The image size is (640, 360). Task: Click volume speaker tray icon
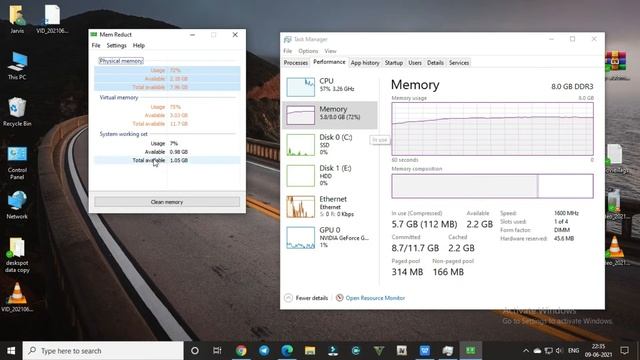[x=560, y=351]
